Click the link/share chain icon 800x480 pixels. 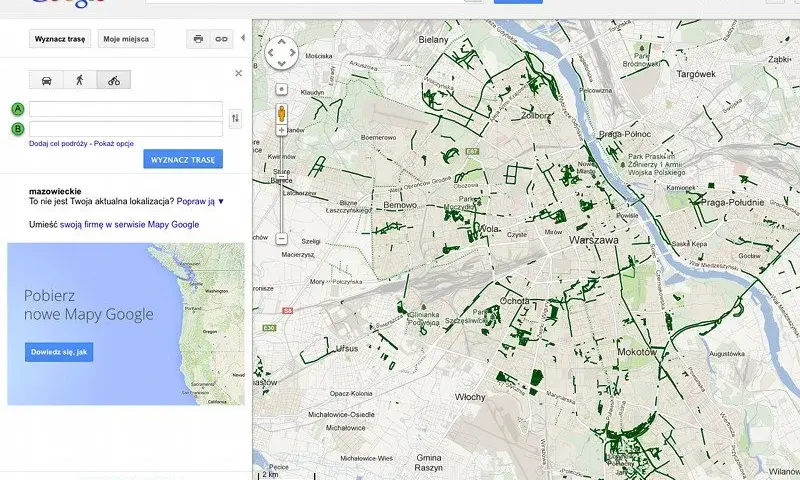pyautogui.click(x=221, y=39)
